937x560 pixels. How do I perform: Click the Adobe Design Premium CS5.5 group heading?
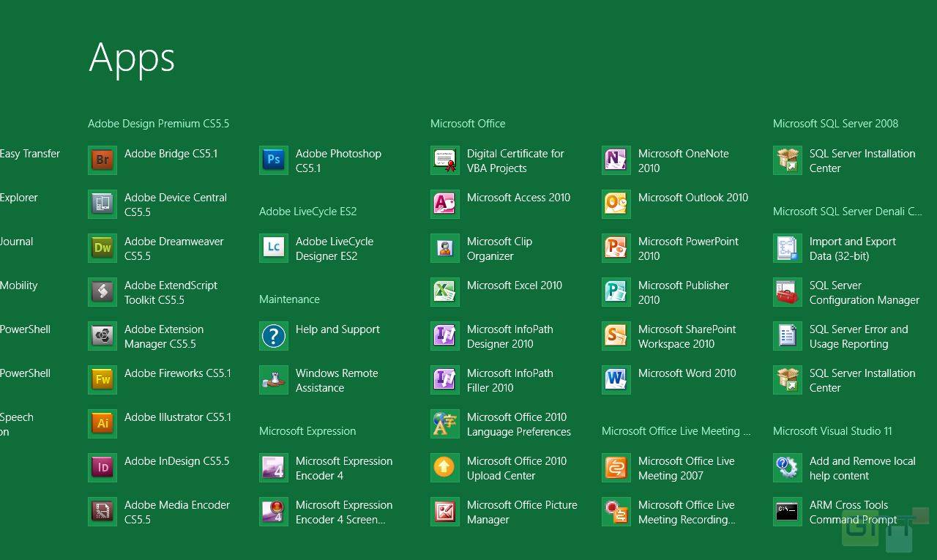[x=158, y=124]
